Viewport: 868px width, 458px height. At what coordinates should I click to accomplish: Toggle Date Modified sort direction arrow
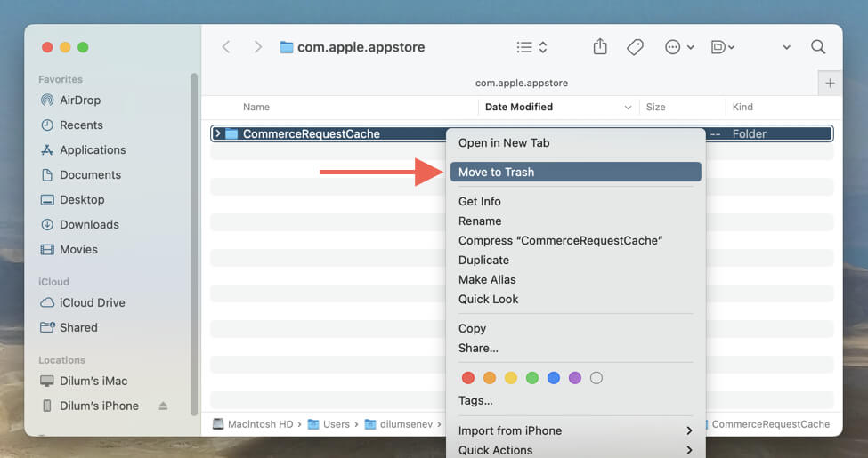point(628,108)
